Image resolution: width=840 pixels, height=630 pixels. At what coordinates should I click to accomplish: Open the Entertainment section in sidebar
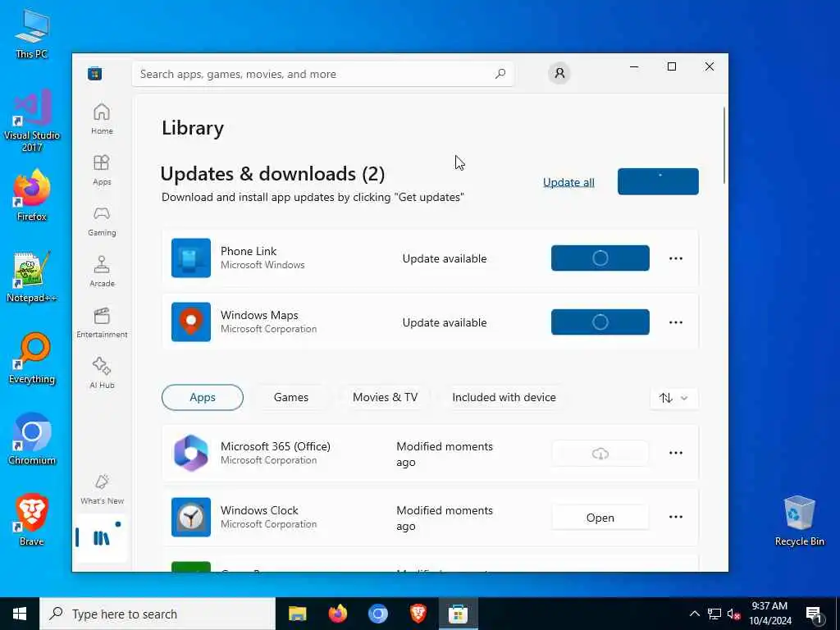coord(102,322)
